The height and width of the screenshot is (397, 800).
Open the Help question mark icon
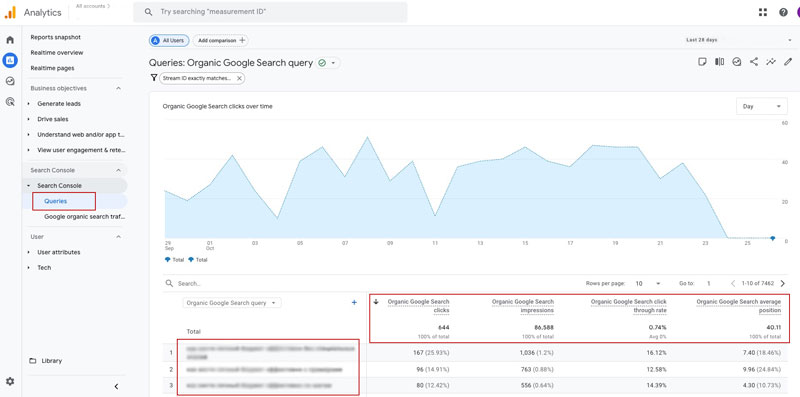tap(783, 12)
